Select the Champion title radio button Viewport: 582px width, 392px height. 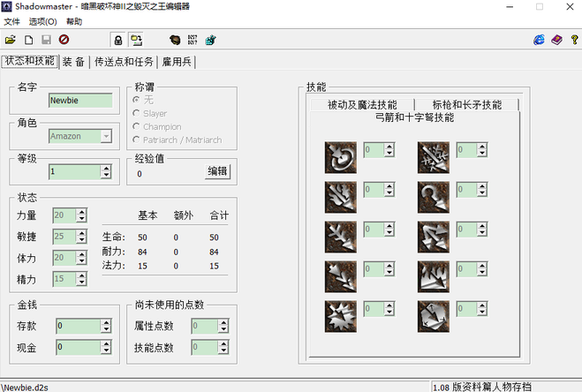click(x=135, y=126)
